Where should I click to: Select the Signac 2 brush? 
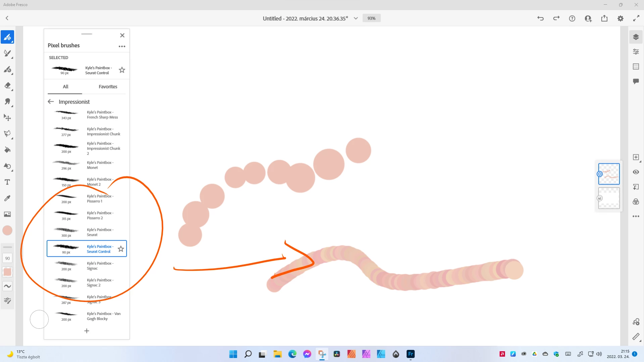click(x=87, y=282)
